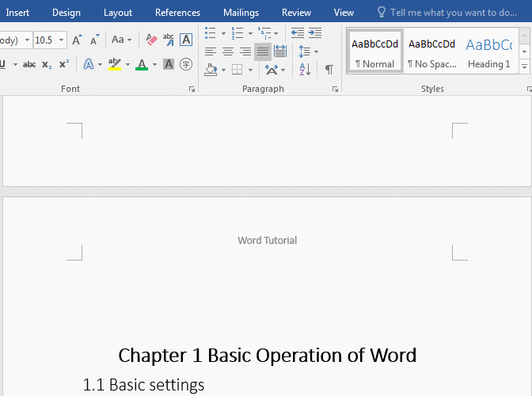Insert a numbered list

pyautogui.click(x=237, y=33)
